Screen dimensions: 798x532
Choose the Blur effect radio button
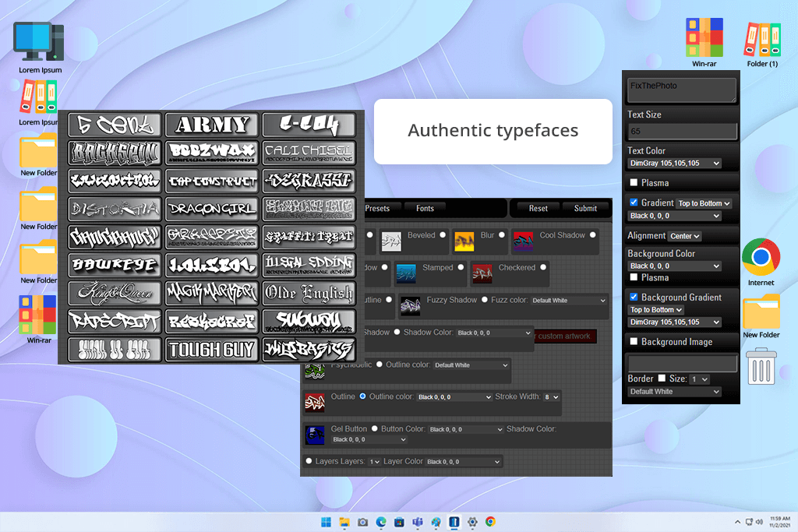coord(502,235)
